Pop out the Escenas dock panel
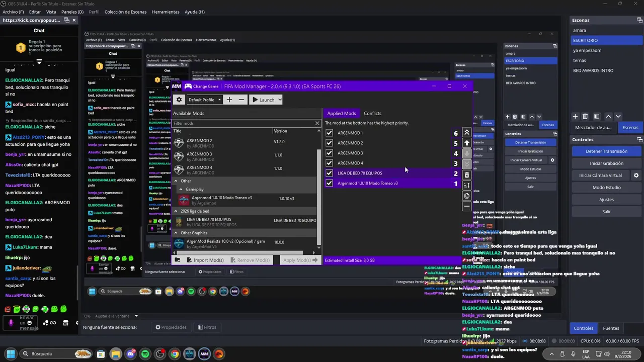644x362 pixels. (639, 20)
